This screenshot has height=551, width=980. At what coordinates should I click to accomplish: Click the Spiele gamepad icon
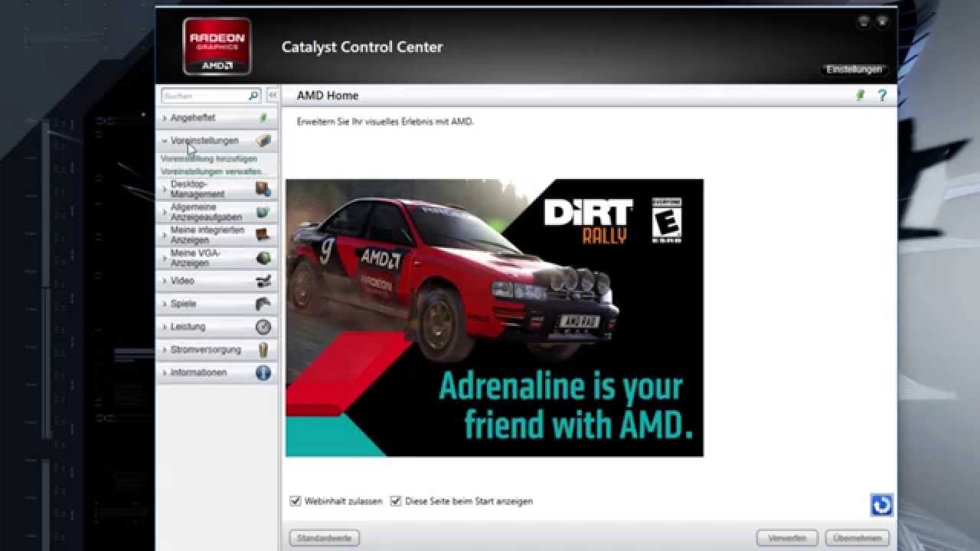[263, 304]
